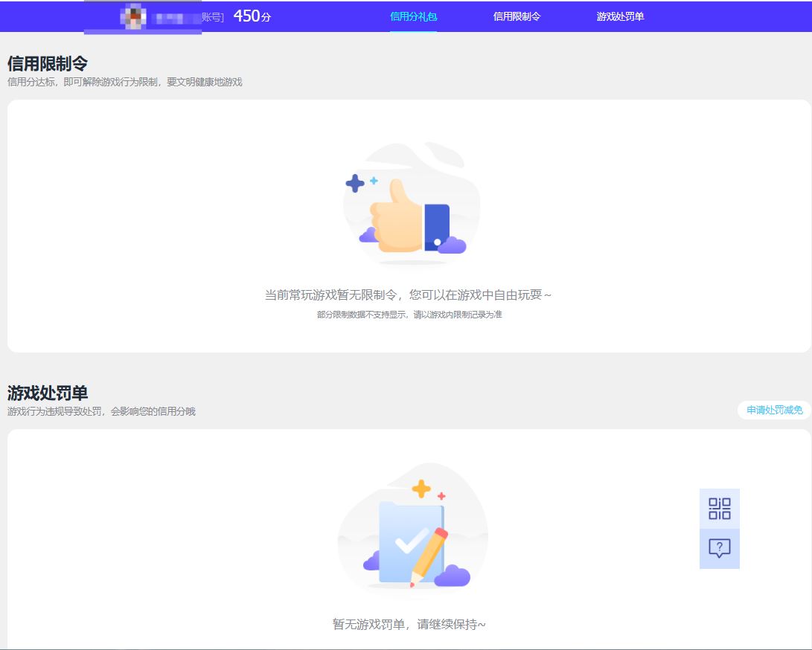Click the message 当前常玩游戏暂无限制令
Image resolution: width=812 pixels, height=650 pixels.
coord(409,295)
